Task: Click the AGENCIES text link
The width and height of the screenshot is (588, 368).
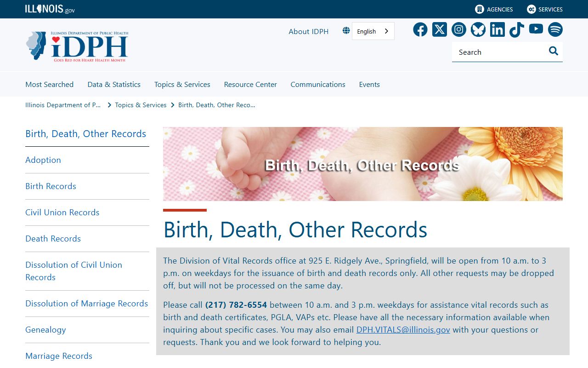Action: [x=500, y=9]
